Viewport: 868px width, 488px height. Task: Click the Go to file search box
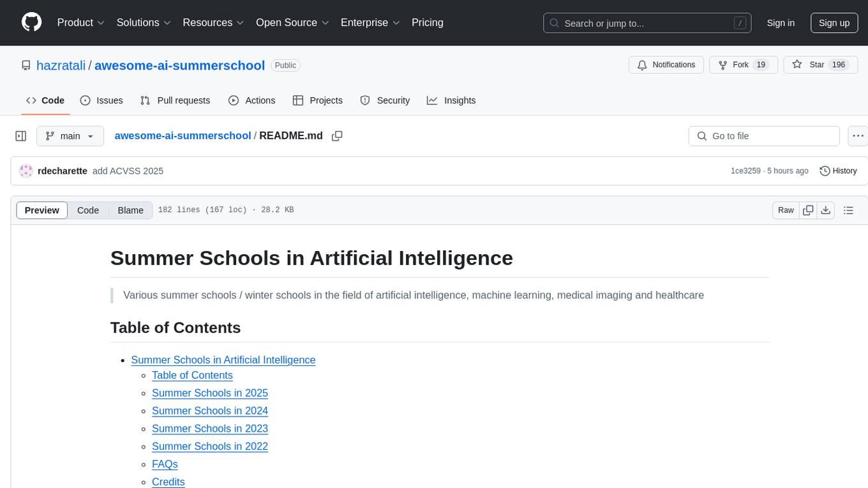(764, 136)
